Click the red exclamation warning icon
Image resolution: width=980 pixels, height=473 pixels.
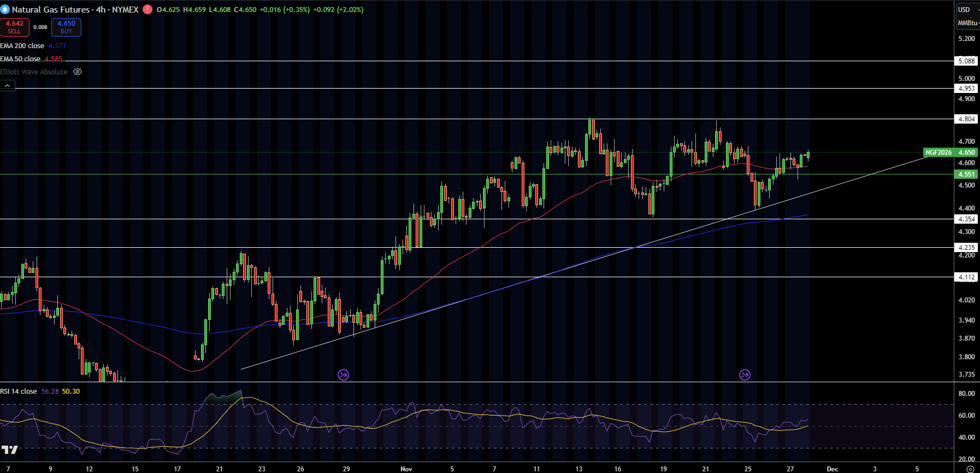147,9
